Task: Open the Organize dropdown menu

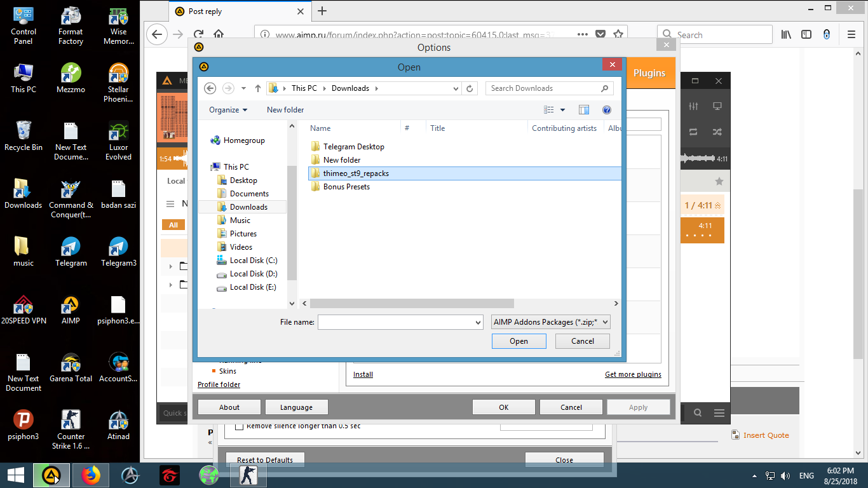Action: tap(228, 110)
